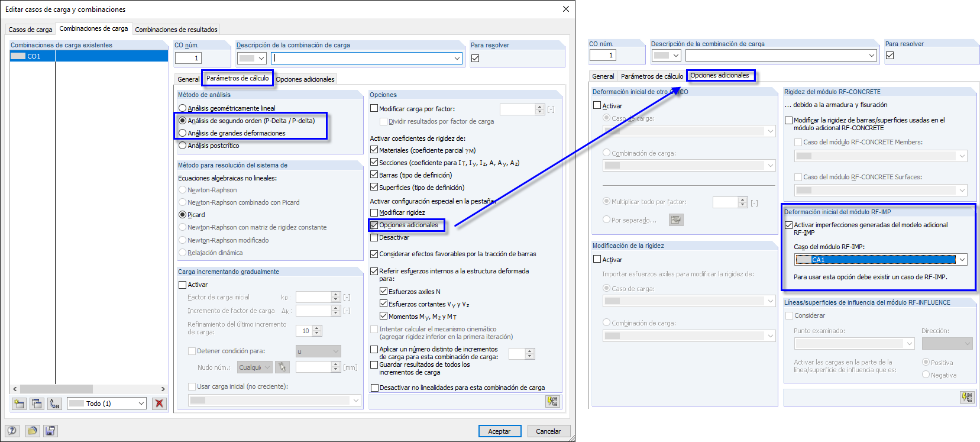Screen dimensions: 980x442
Task: Load saved default settings folder icon
Action: [32, 431]
